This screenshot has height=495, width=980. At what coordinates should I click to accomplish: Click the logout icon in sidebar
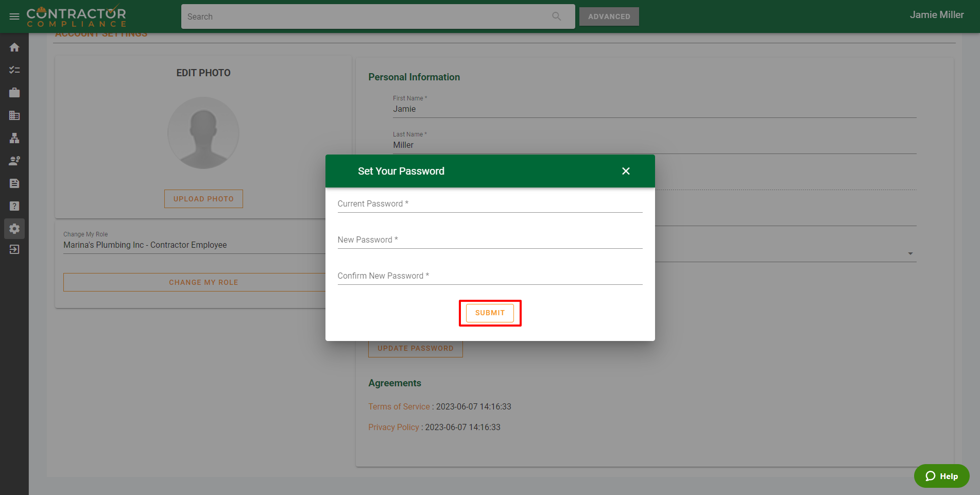point(14,249)
